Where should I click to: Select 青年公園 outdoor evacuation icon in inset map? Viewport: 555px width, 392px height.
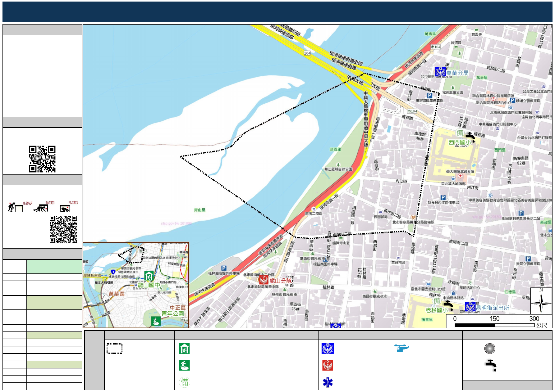(156, 321)
